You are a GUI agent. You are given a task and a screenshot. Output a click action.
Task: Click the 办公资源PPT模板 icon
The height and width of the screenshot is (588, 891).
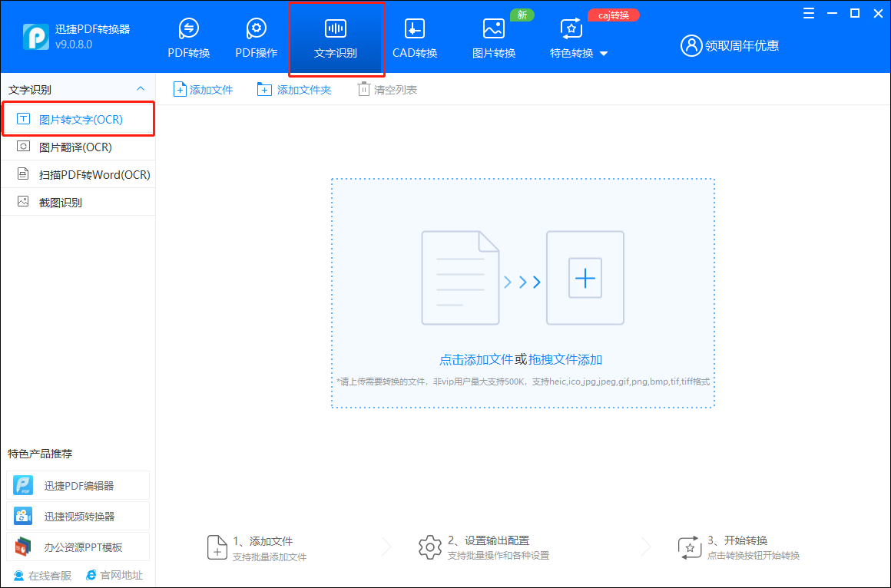23,547
